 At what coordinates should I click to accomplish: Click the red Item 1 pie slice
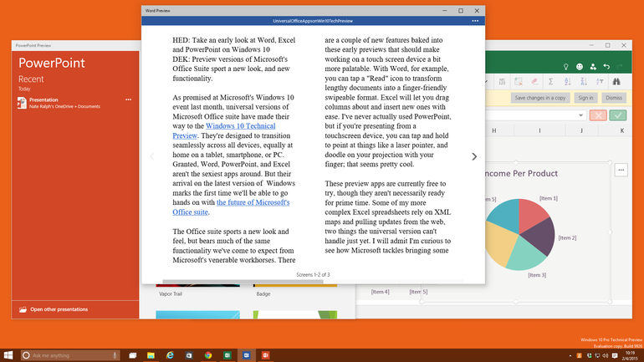click(x=531, y=214)
